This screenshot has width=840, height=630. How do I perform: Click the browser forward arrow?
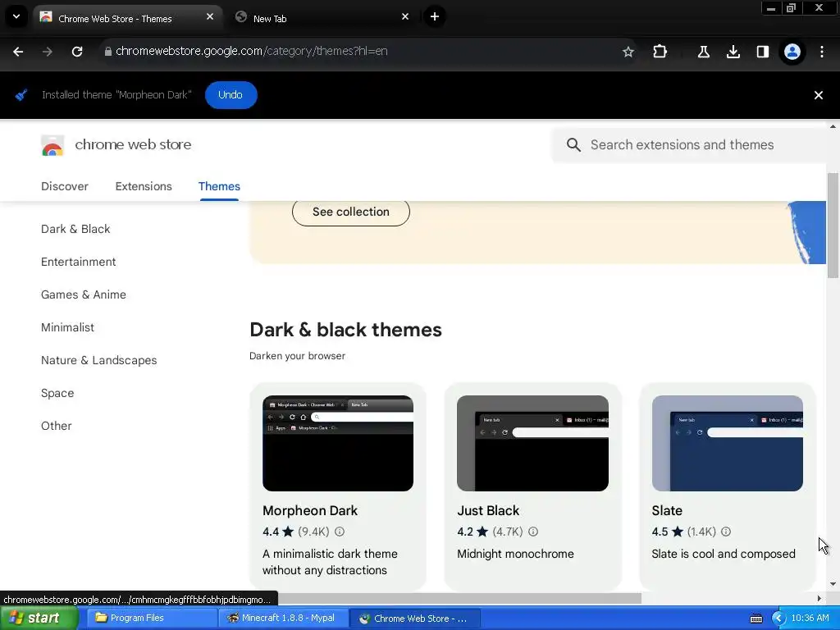48,52
